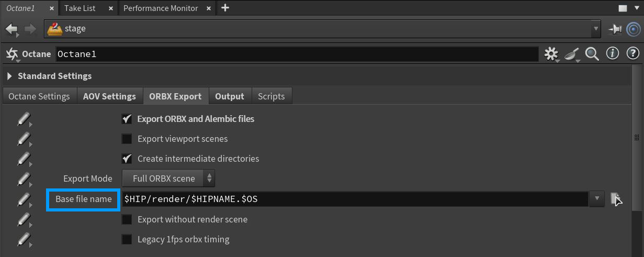Click the Octane node type icon
This screenshot has height=257, width=644.
pos(12,54)
